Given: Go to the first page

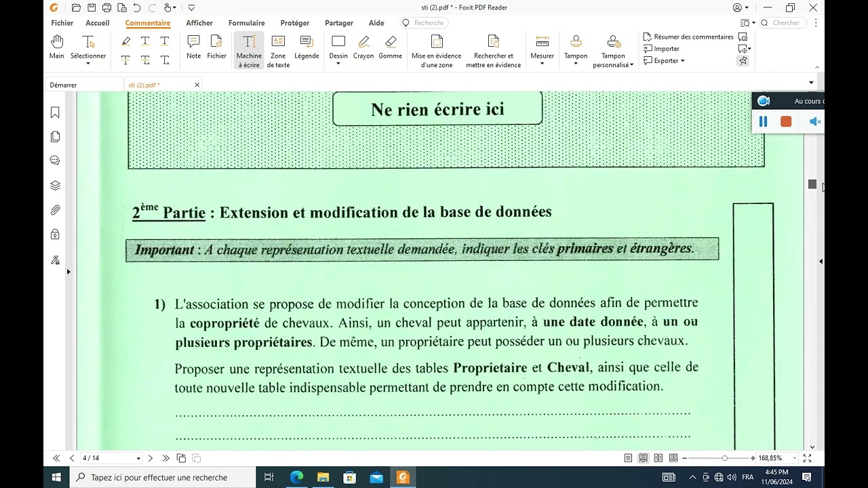Looking at the screenshot, I should point(56,458).
